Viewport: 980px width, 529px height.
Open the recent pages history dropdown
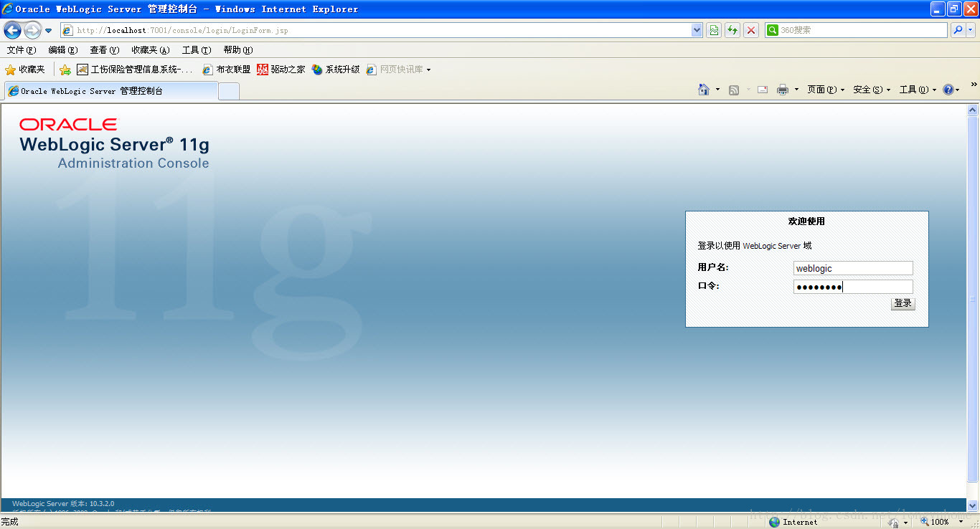tap(48, 31)
